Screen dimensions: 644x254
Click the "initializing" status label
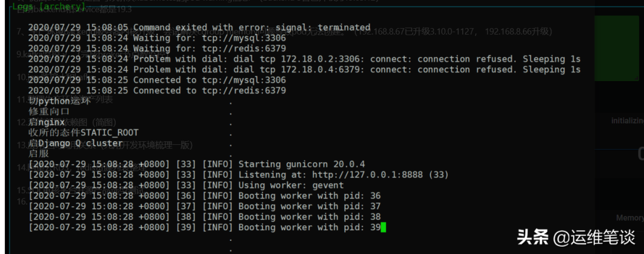click(627, 120)
